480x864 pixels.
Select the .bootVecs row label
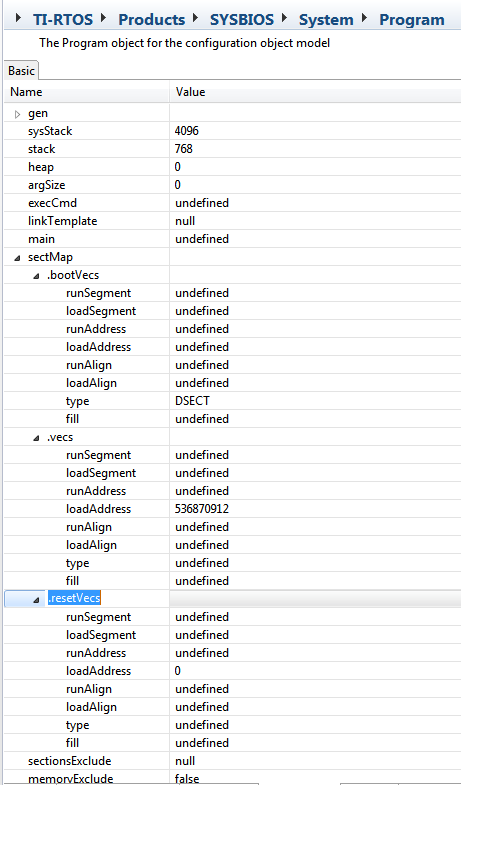click(x=73, y=275)
